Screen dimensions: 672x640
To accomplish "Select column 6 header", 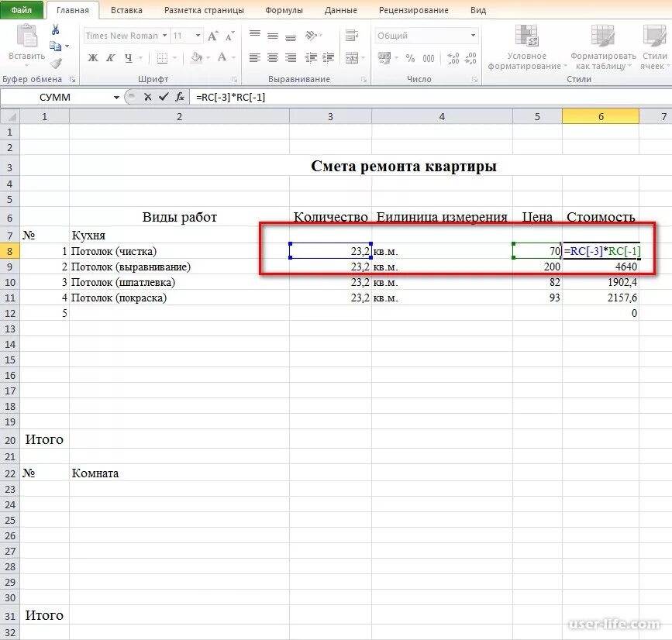I will pos(601,116).
